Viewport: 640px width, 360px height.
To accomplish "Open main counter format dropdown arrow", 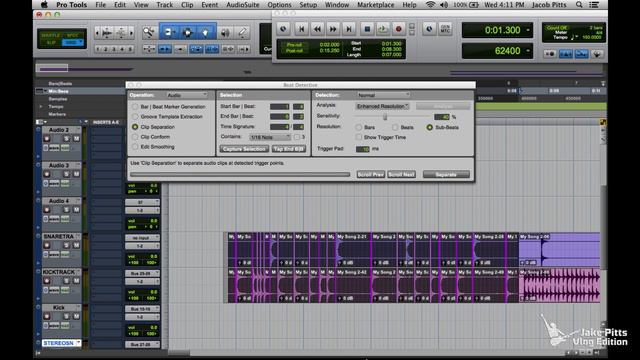I will pyautogui.click(x=528, y=30).
